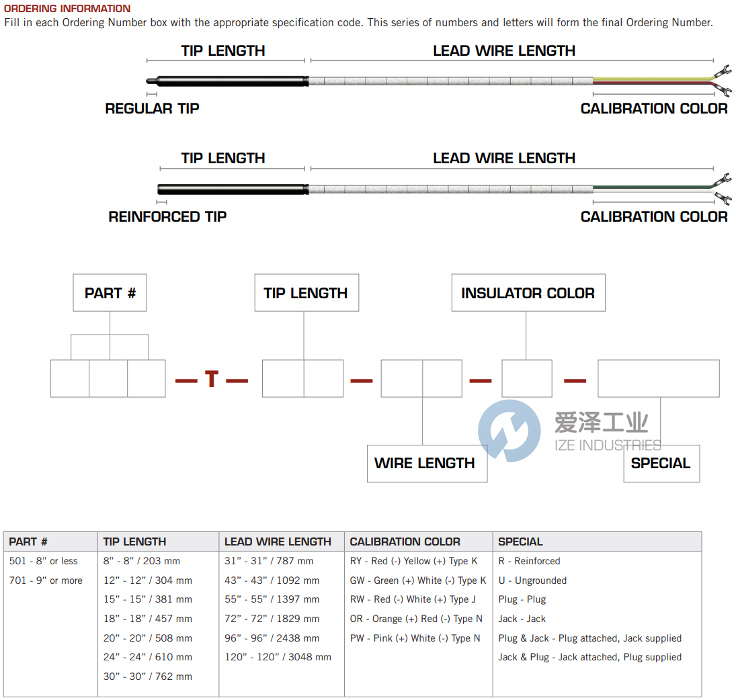Select the 120" / 3048 mm lead wire length
736x700 pixels.
point(278,657)
